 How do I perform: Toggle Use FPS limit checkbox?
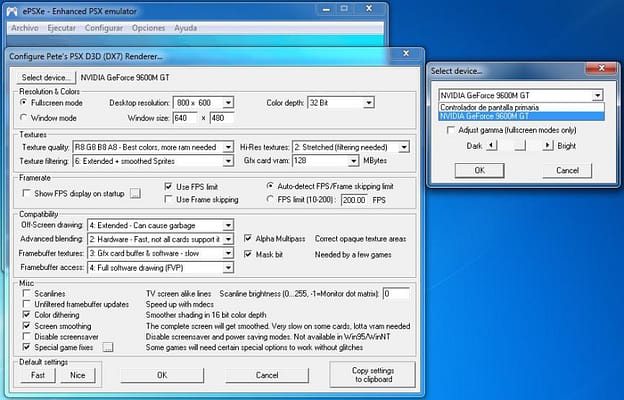pos(168,186)
